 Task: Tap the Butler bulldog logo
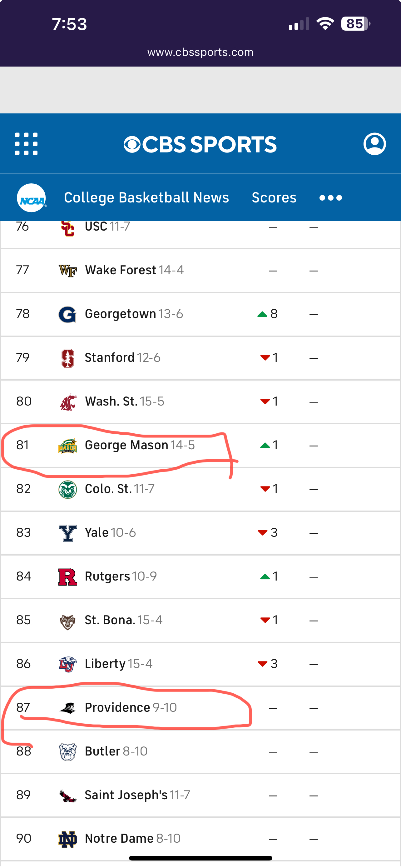[67, 751]
